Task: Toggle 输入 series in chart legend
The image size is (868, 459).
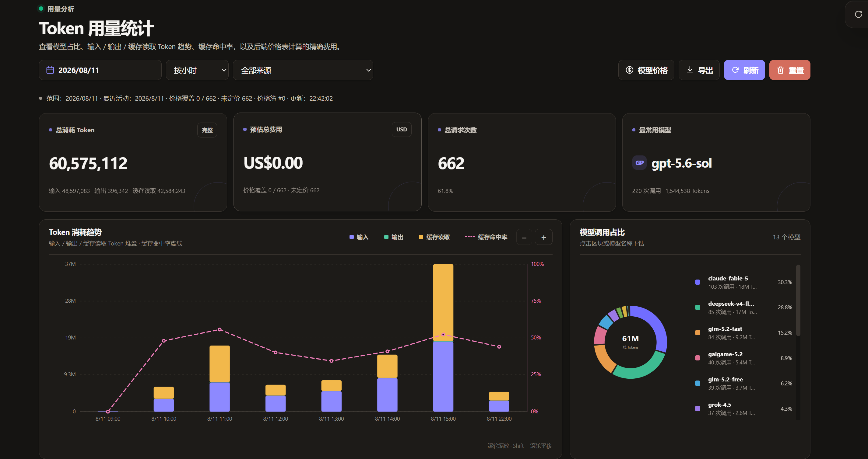Action: [x=359, y=237]
